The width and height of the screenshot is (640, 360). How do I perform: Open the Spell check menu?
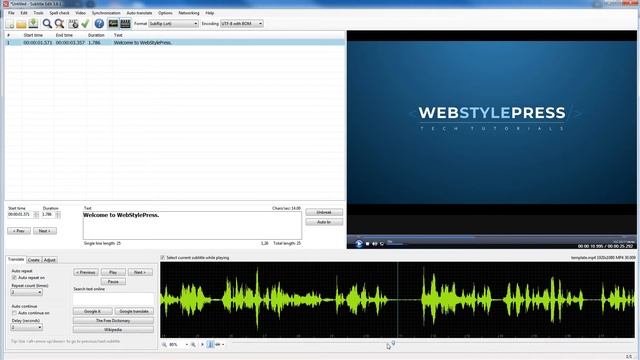(60, 13)
